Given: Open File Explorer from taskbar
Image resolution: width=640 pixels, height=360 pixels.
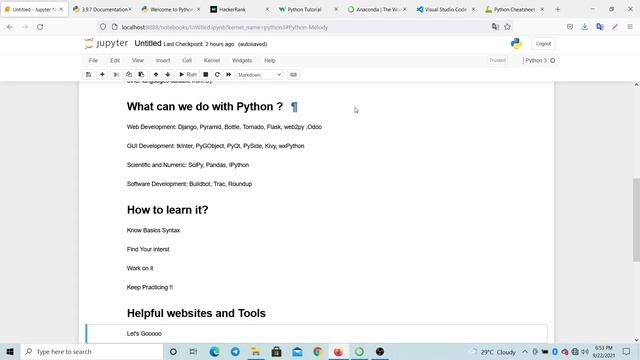Looking at the screenshot, I should click(x=256, y=351).
